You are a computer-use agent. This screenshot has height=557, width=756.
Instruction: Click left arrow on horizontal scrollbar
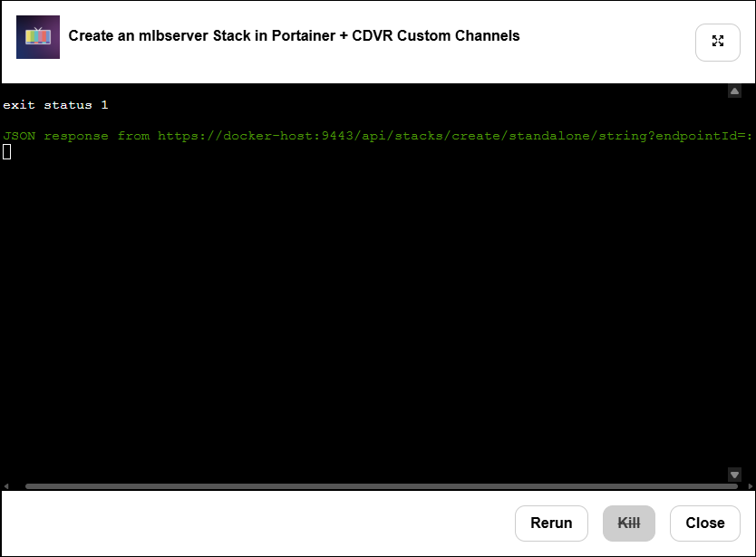[6, 486]
